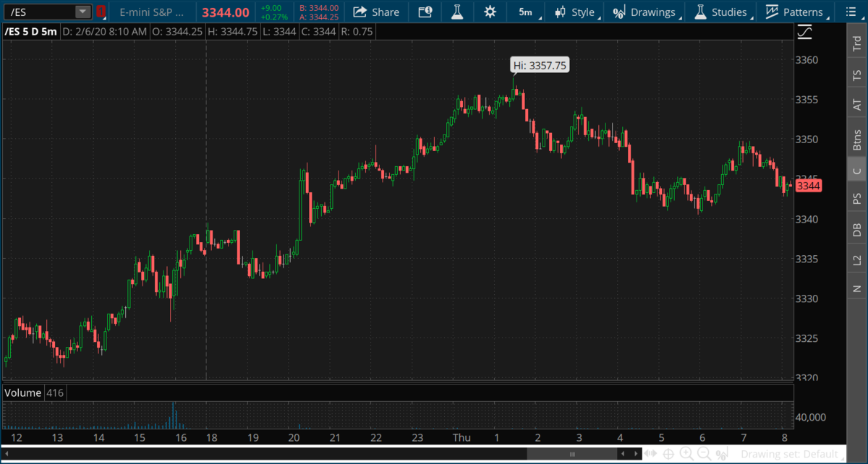Image resolution: width=868 pixels, height=464 pixels.
Task: Click the chart info bubble icon
Action: click(426, 12)
